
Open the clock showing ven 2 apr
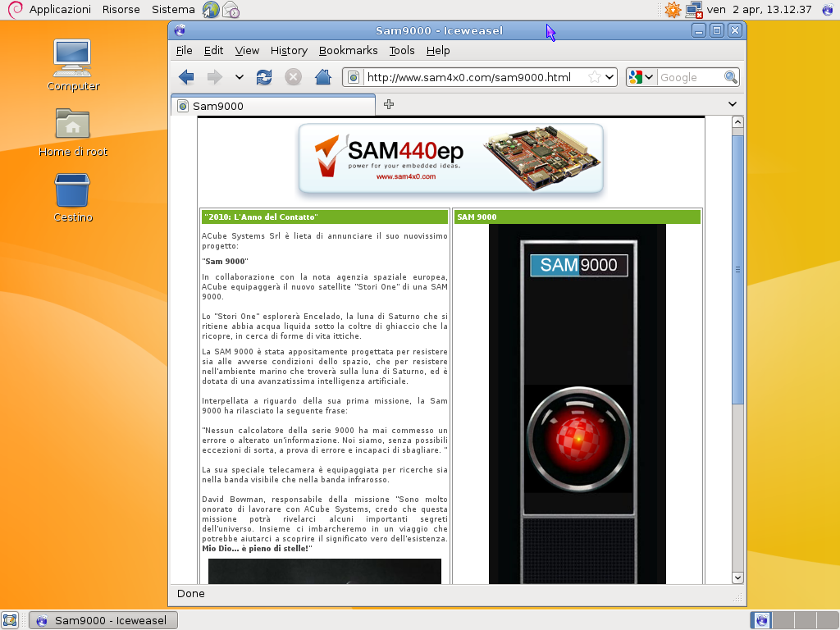(759, 9)
